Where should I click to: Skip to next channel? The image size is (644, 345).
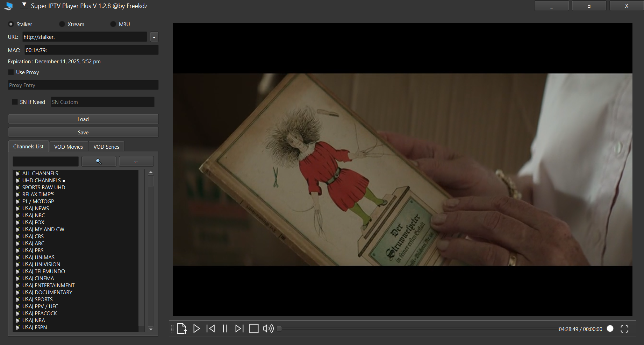point(239,329)
